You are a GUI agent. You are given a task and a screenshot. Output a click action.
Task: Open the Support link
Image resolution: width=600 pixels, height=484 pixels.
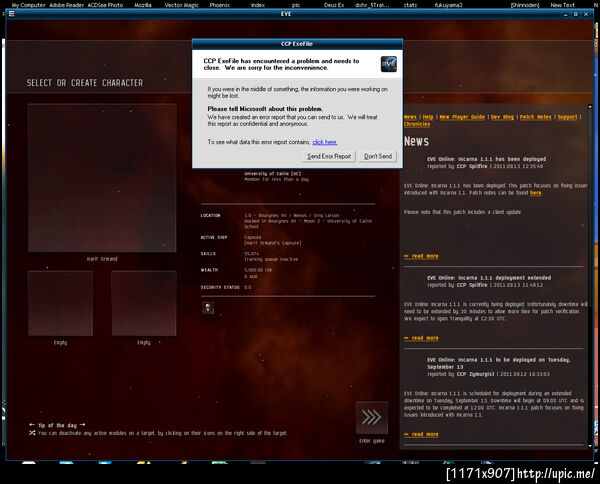[567, 117]
